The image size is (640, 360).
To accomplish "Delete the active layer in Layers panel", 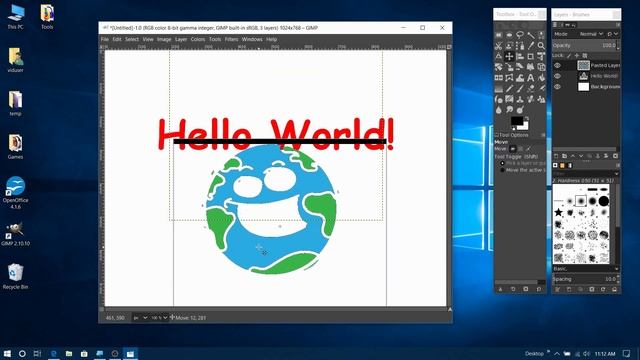I will 616,156.
